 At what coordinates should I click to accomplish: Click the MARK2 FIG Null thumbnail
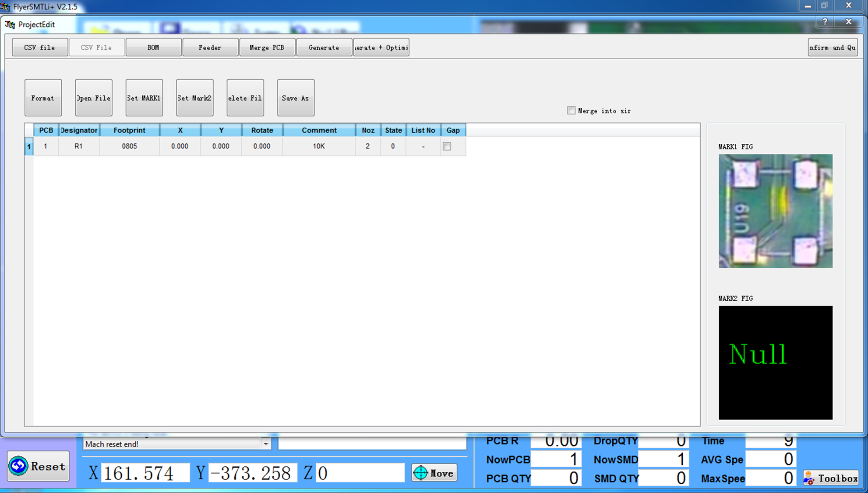775,362
